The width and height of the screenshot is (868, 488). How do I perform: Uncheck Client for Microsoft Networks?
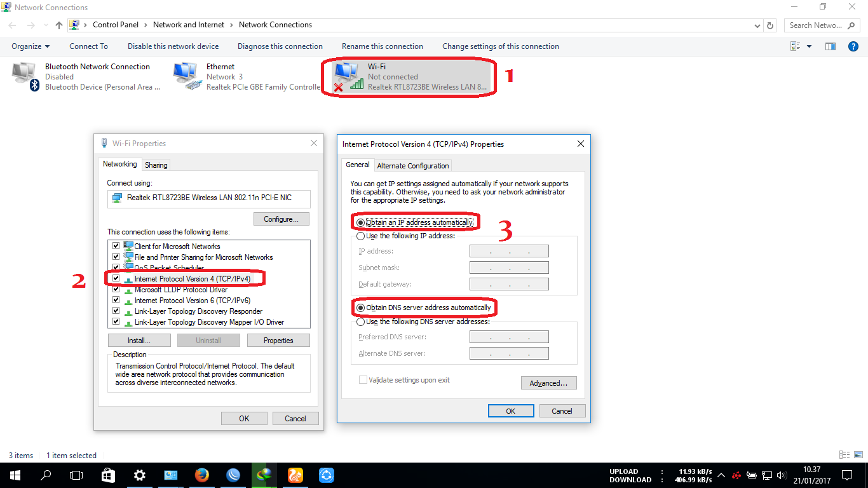click(116, 246)
